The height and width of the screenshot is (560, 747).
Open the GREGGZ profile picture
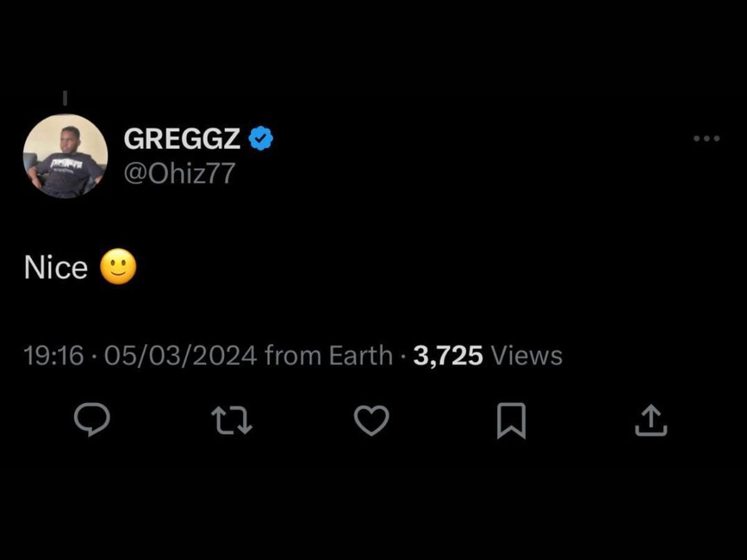pos(65,156)
